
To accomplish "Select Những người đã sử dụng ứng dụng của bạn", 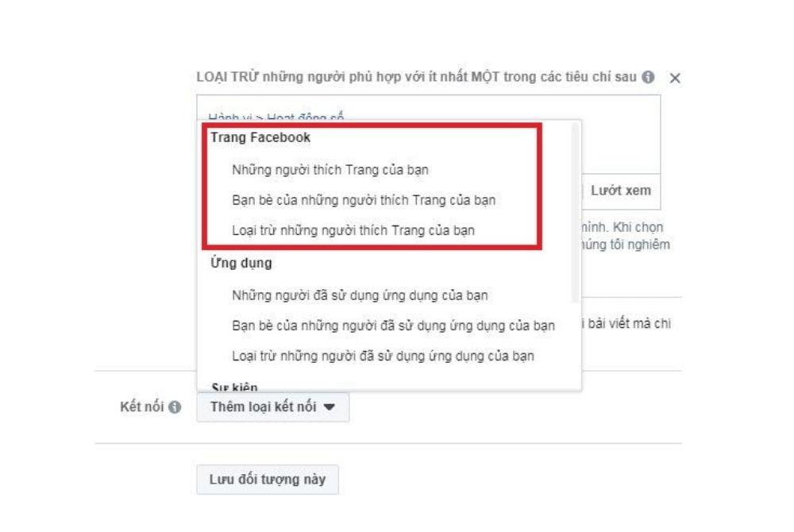I will pyautogui.click(x=360, y=295).
